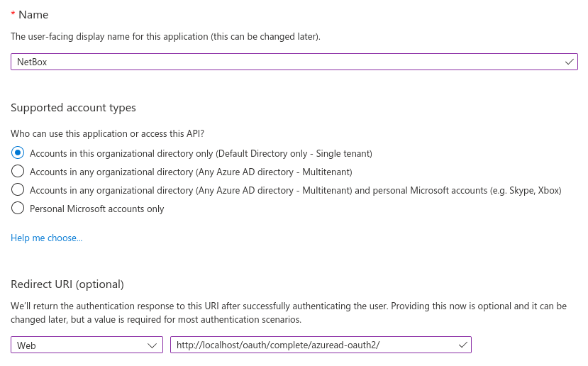Image resolution: width=588 pixels, height=366 pixels.
Task: Select the Single tenant accounts radio button
Action: pos(18,153)
